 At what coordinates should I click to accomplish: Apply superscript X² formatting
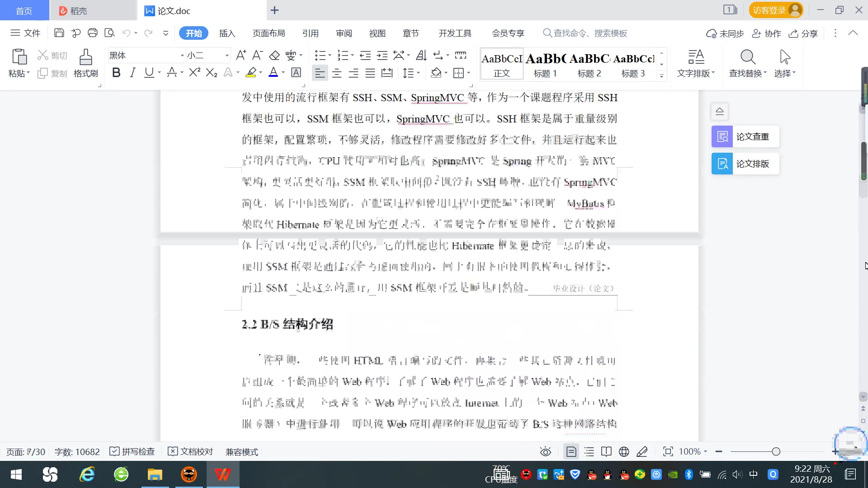(x=195, y=72)
